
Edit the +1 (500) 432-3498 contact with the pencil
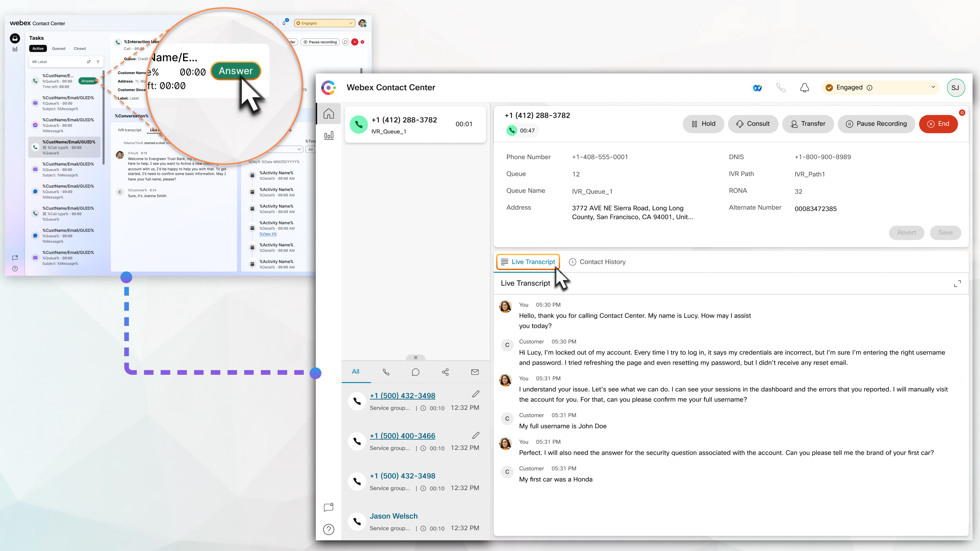(476, 394)
